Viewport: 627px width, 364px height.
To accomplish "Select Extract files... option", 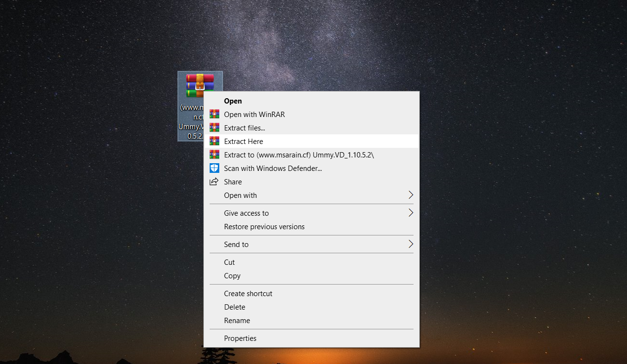I will [312, 128].
